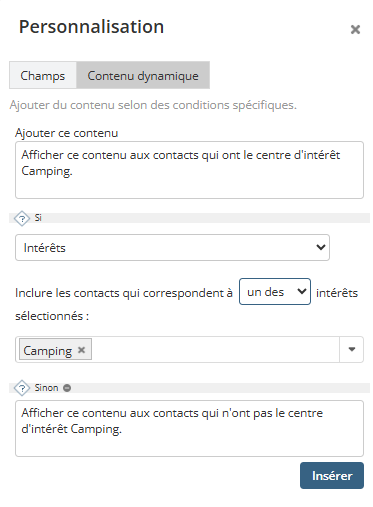Click the chevron of the "un des" select
The width and height of the screenshot is (373, 507).
click(x=302, y=291)
